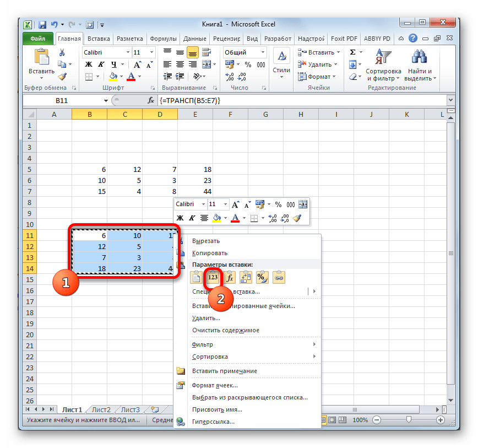Select Paste Transpose icon in context menu
Image resolution: width=478 pixels, height=448 pixels.
(x=246, y=277)
